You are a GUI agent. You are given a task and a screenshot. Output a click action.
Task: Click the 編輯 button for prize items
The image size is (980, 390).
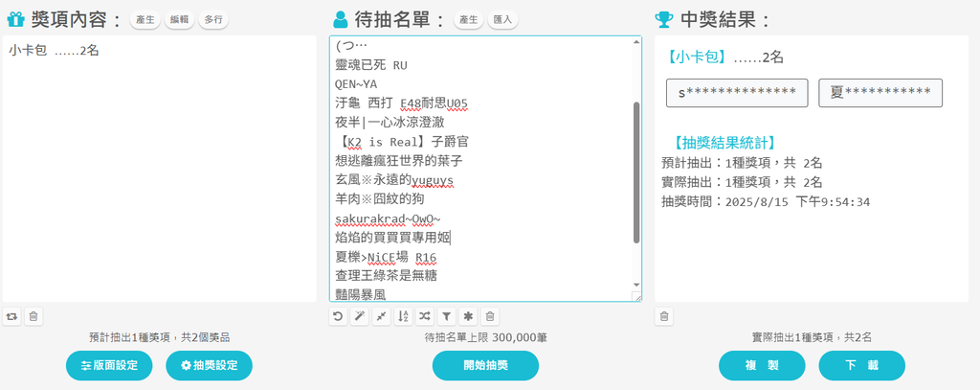(178, 20)
